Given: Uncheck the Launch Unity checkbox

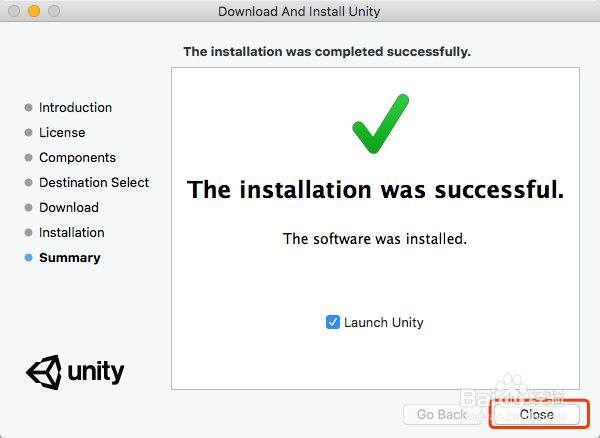Looking at the screenshot, I should 333,322.
